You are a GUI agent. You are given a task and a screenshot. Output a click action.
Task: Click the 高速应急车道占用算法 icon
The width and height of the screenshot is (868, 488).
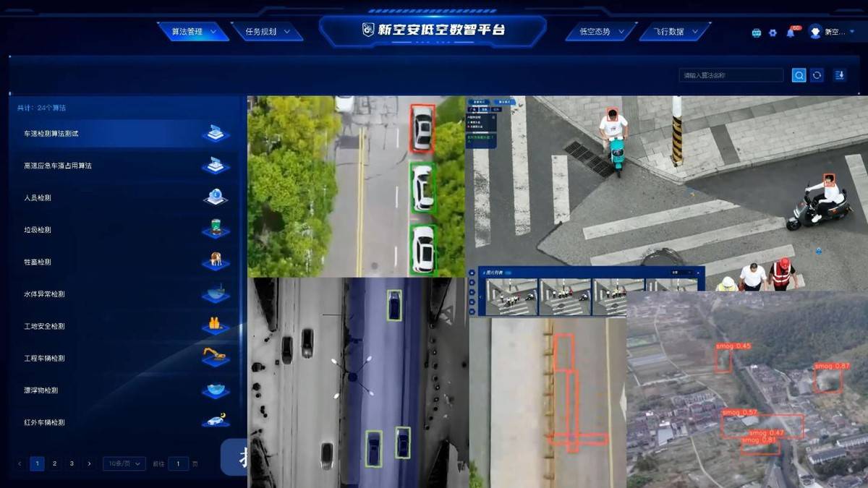216,166
